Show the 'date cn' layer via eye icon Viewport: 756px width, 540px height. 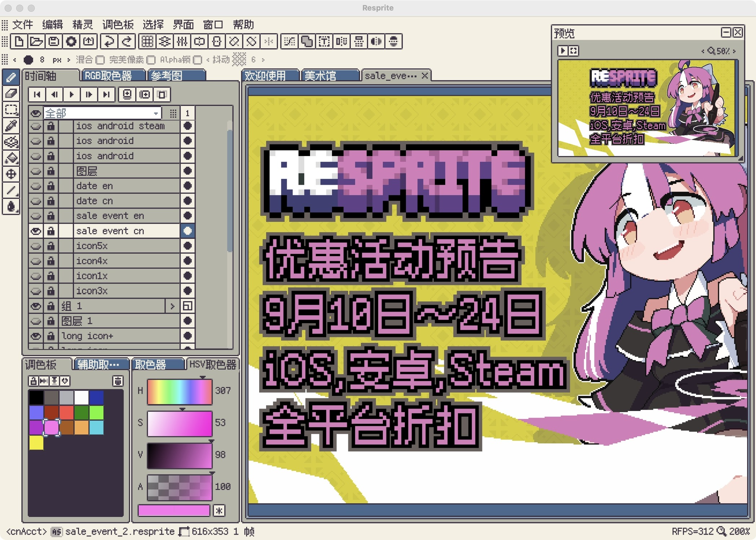[36, 201]
